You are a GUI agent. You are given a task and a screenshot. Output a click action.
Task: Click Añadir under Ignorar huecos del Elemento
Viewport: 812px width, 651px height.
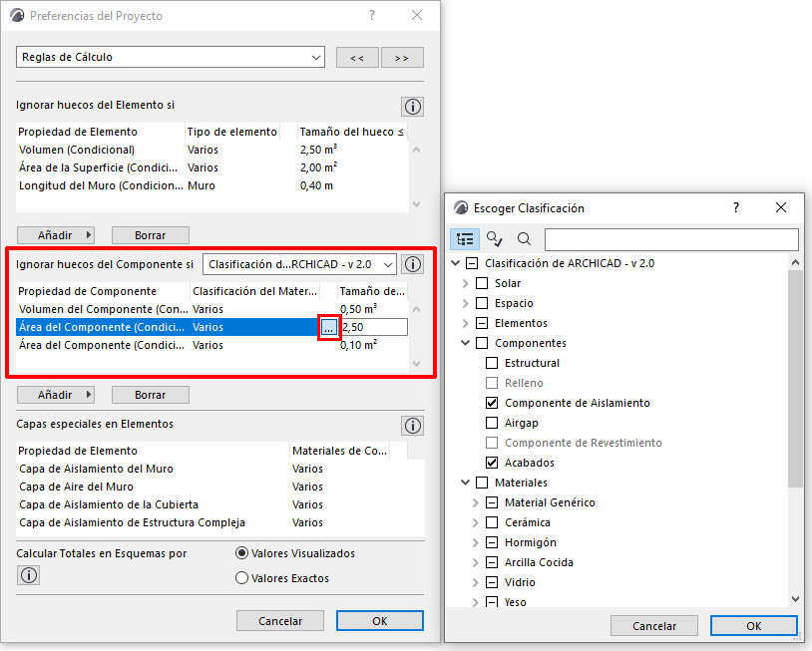click(56, 235)
